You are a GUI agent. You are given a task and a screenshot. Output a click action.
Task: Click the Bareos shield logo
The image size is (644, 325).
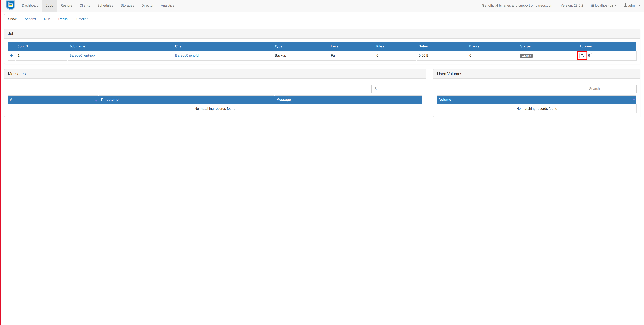(11, 5)
